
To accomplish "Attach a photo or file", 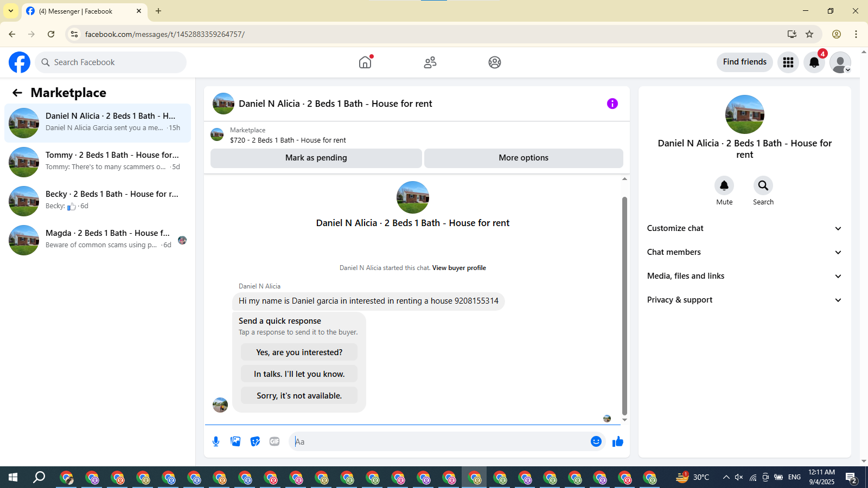I will (x=235, y=441).
